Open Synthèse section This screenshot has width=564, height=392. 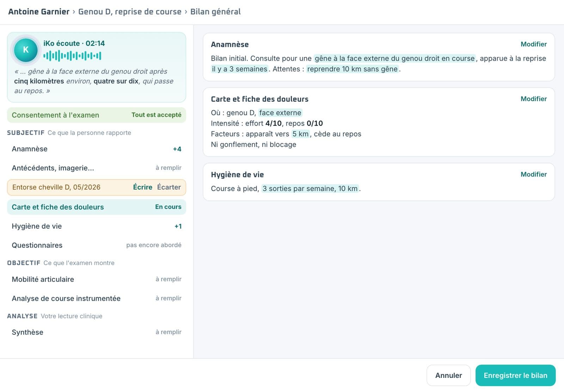click(97, 332)
